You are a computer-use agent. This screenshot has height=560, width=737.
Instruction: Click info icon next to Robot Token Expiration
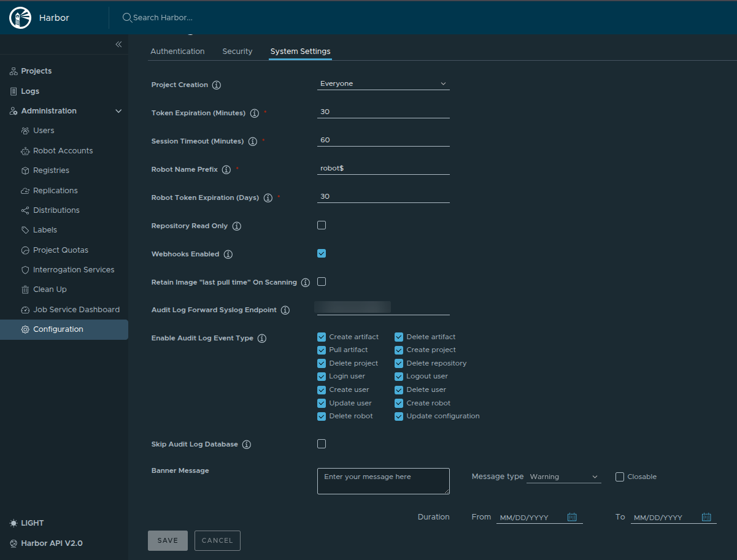[268, 198]
